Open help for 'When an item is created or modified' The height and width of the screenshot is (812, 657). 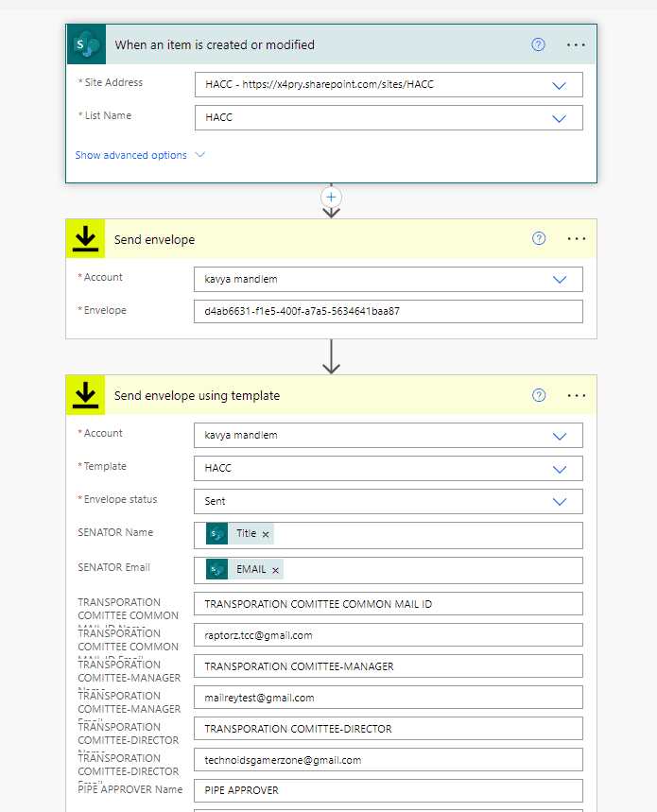538,44
